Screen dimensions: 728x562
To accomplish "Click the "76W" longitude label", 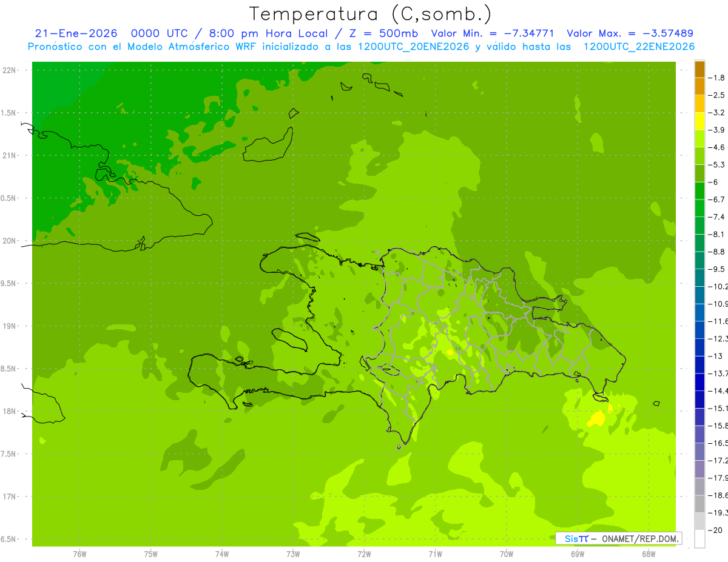I will pyautogui.click(x=79, y=554).
